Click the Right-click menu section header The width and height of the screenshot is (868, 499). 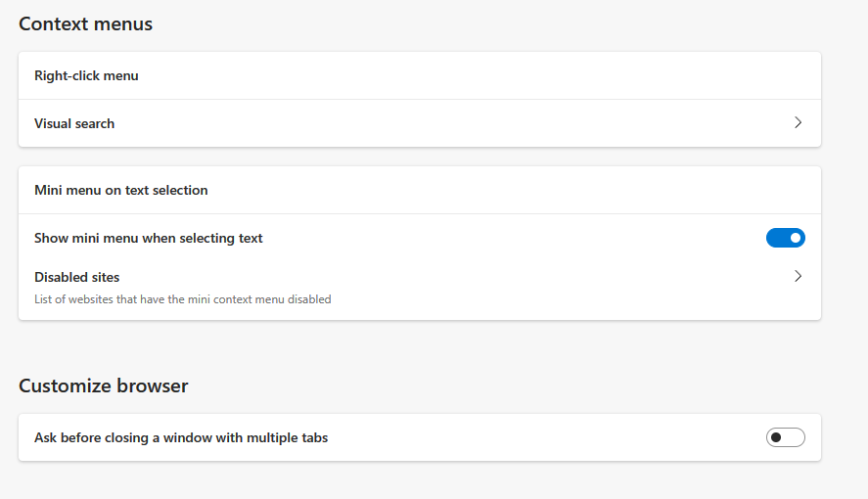(86, 75)
